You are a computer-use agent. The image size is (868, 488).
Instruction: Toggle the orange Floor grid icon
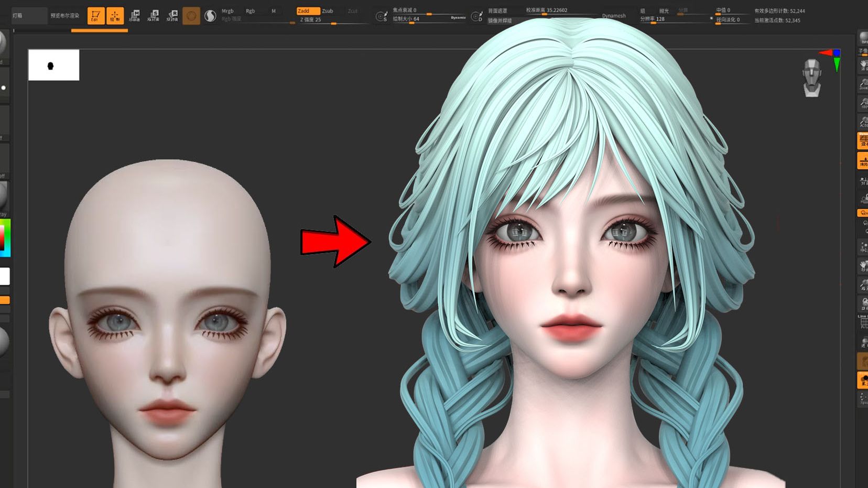(x=863, y=160)
